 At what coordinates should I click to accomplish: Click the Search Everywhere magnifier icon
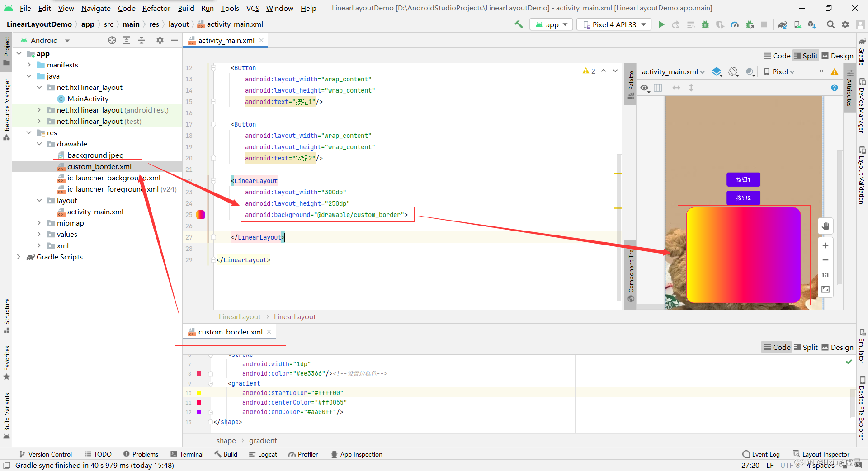pos(830,24)
